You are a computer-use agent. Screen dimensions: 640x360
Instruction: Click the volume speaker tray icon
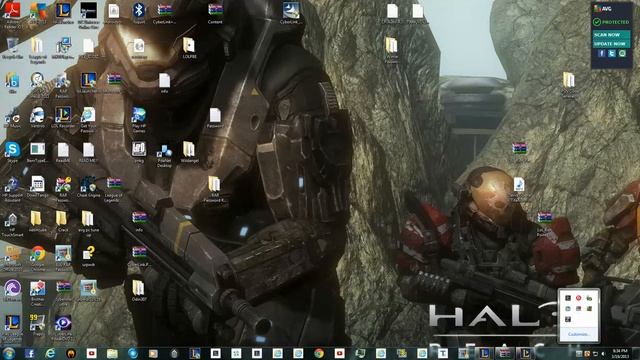604,354
